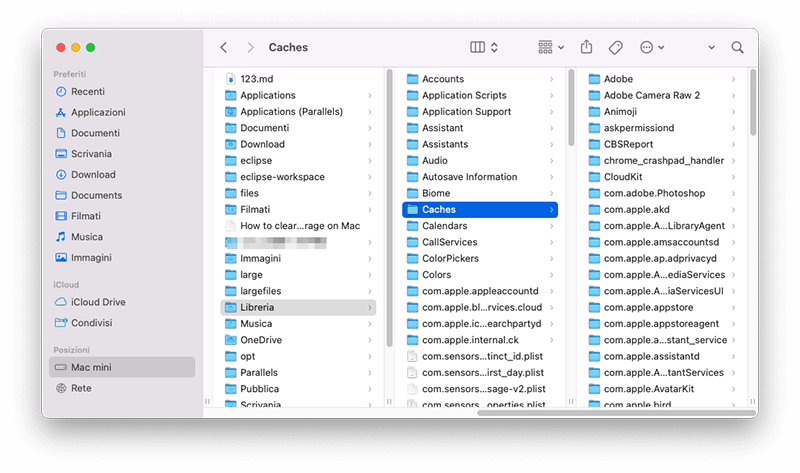Open Applicazioni in the sidebar

[122, 112]
